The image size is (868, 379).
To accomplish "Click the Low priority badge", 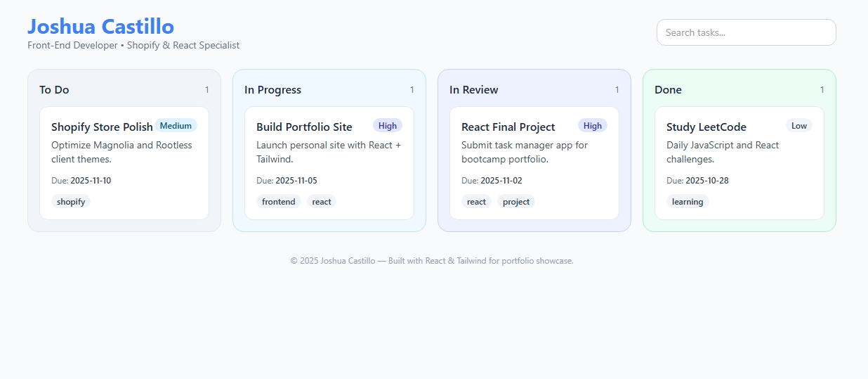I will [798, 126].
